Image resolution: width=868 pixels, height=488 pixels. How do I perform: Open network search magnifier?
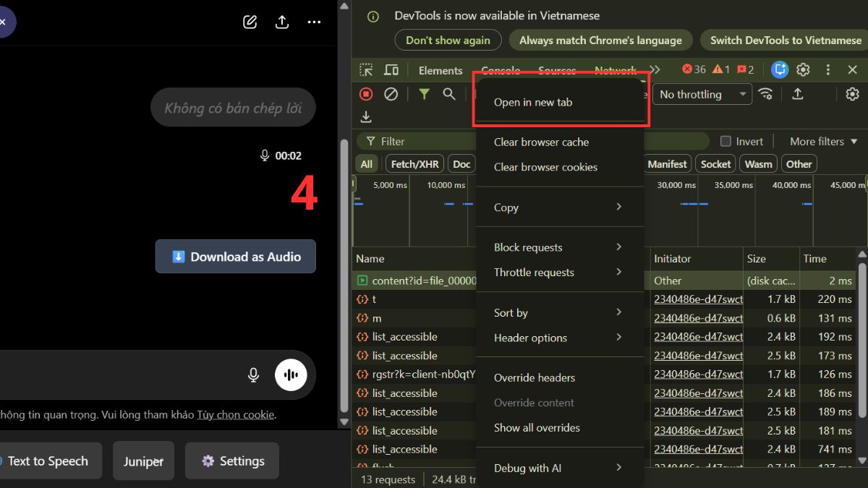[449, 94]
